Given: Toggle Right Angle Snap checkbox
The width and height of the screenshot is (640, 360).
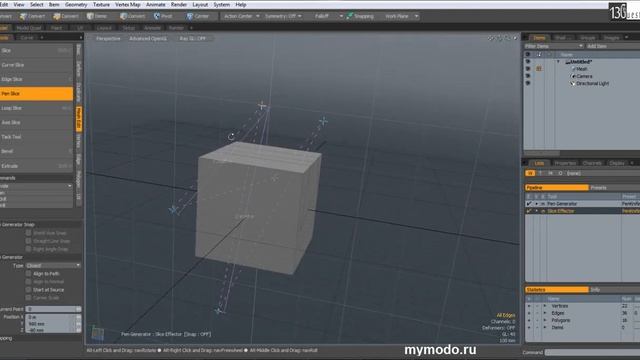Looking at the screenshot, I should click(28, 249).
